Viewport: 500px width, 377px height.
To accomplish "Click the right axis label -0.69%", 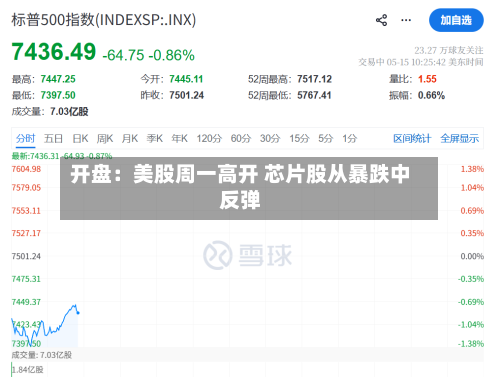I will (x=471, y=302).
